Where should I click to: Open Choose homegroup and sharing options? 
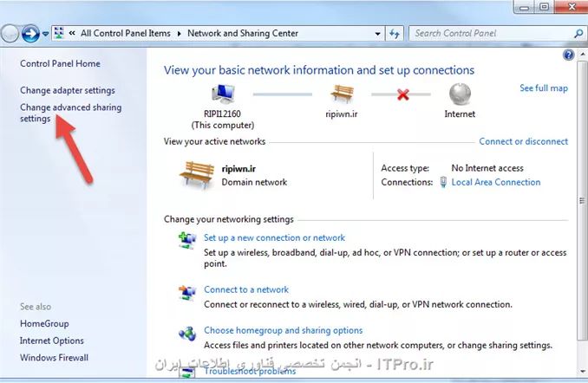coord(283,330)
